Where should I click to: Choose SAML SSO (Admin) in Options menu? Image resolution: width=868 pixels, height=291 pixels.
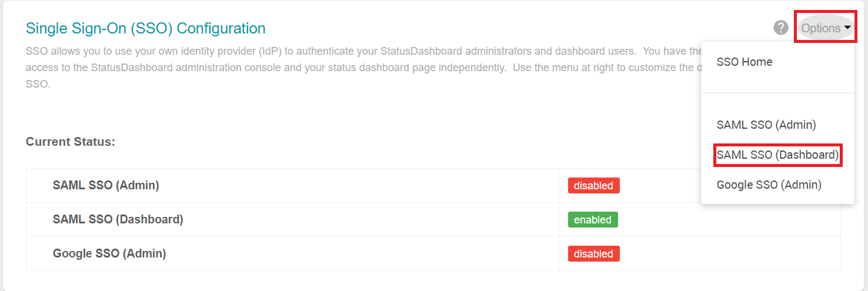click(x=766, y=125)
